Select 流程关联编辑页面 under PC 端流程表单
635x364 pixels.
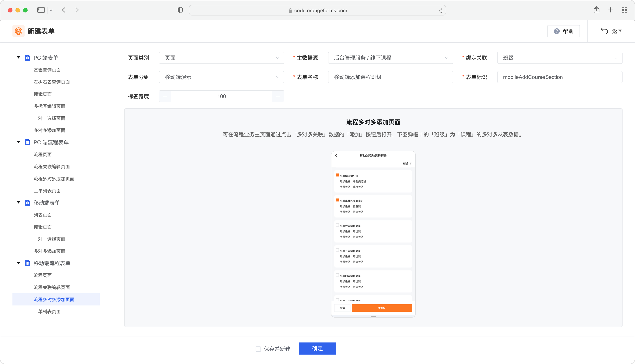[x=52, y=167]
